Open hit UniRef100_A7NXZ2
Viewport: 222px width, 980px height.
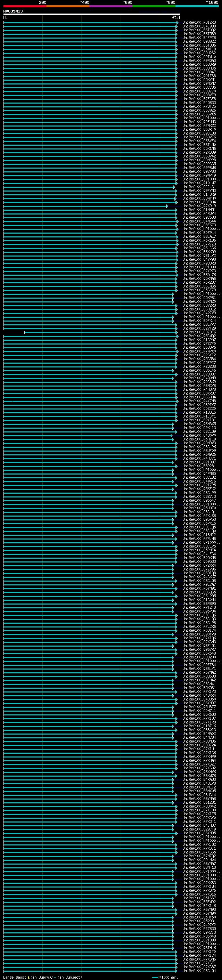pos(199,125)
